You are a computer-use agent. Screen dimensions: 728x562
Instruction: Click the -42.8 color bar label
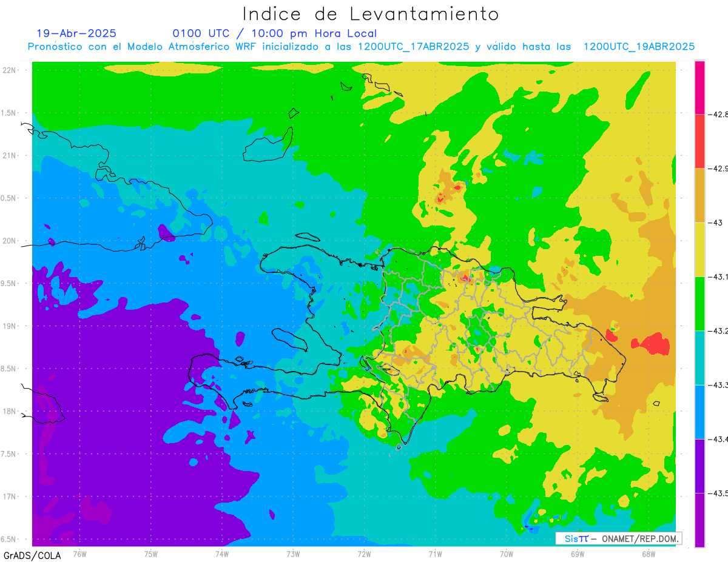718,115
